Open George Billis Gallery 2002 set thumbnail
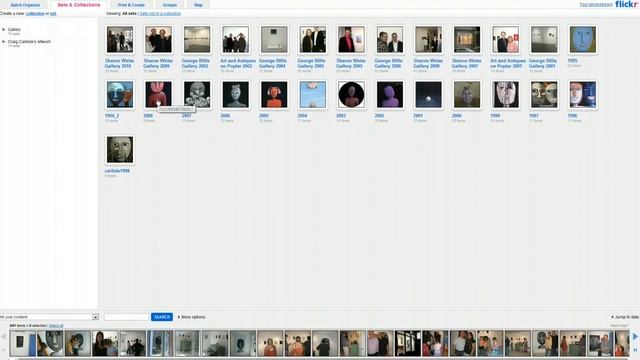 197,40
